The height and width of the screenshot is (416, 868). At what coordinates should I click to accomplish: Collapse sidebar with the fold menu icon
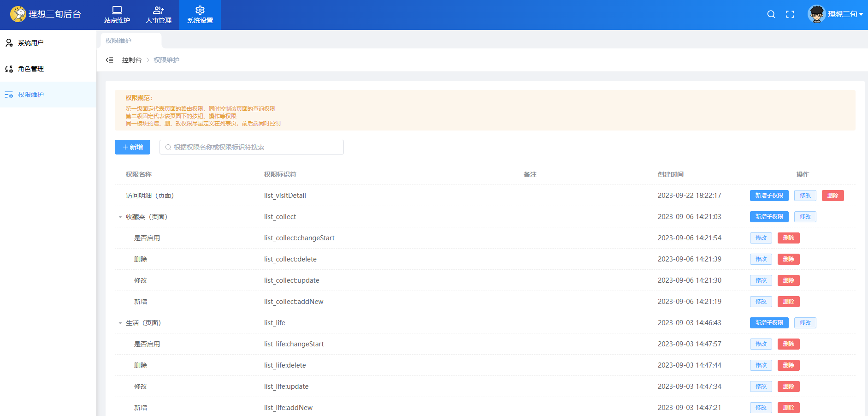coord(109,60)
